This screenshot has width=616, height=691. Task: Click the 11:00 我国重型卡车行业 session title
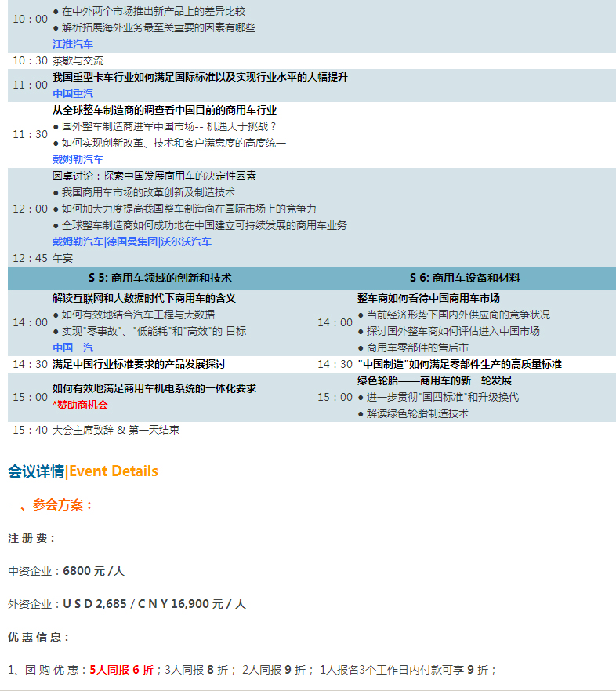(x=200, y=77)
